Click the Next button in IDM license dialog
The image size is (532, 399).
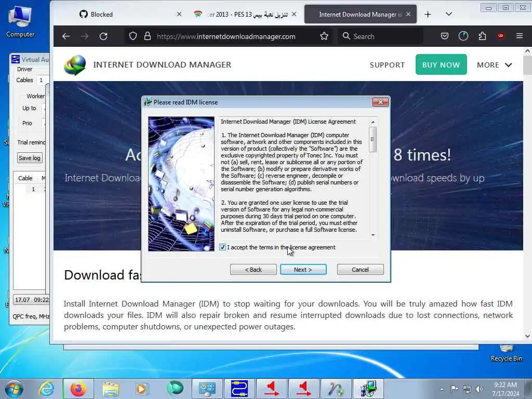coord(303,270)
